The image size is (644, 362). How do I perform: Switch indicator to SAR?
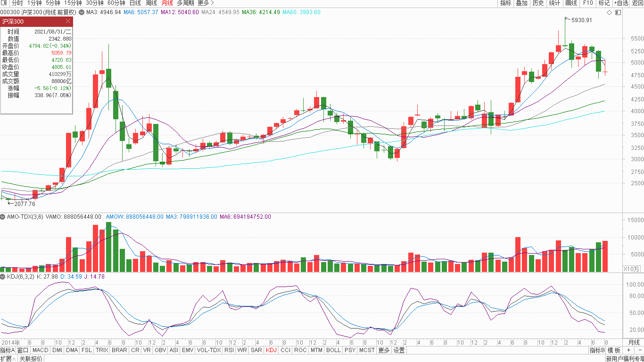point(256,350)
